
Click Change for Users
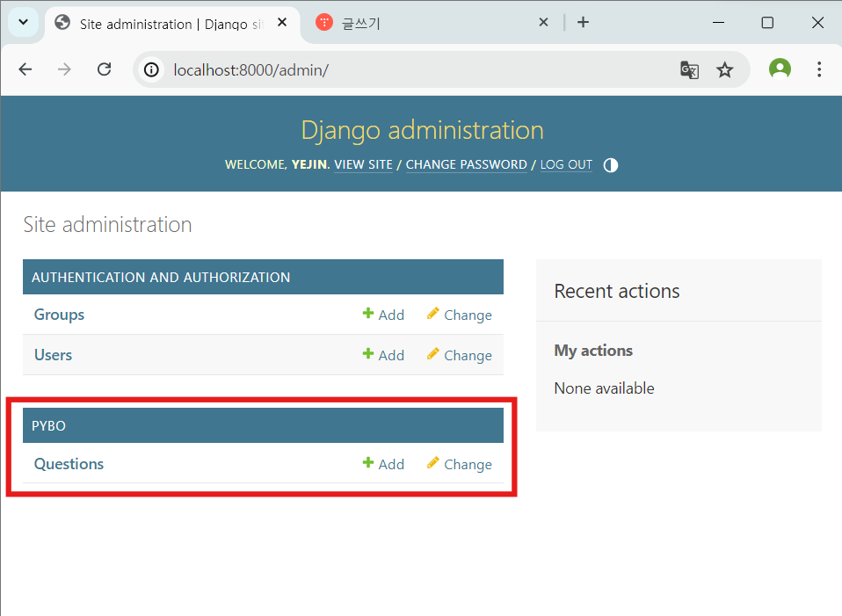[460, 355]
